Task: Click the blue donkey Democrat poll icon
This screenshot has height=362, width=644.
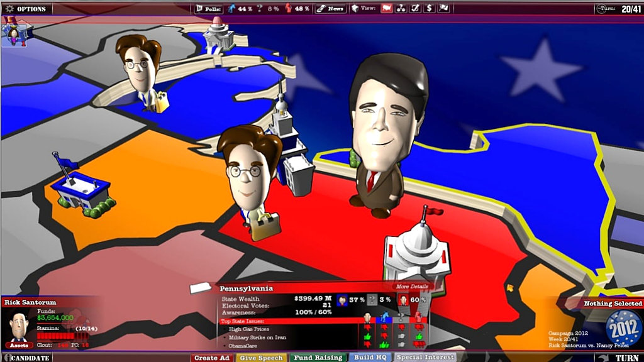Action: (232, 8)
